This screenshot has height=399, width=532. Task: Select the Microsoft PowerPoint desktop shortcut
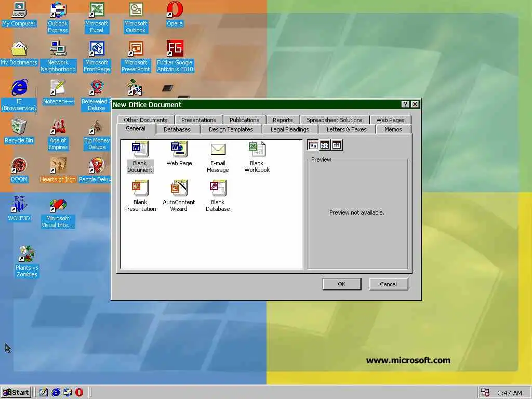point(136,57)
